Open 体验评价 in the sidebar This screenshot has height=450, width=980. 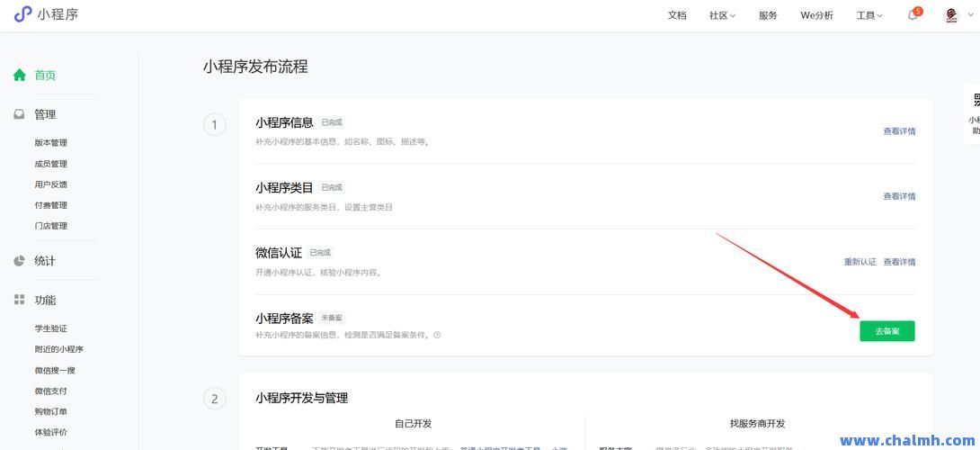point(50,433)
